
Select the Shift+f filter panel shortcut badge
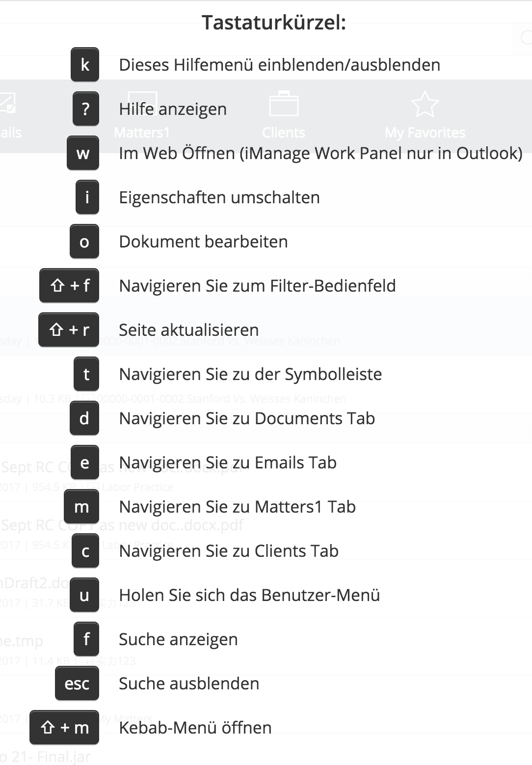[69, 286]
